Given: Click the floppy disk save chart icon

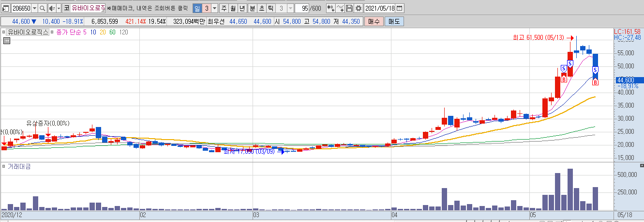Looking at the screenshot, I should [x=349, y=8].
